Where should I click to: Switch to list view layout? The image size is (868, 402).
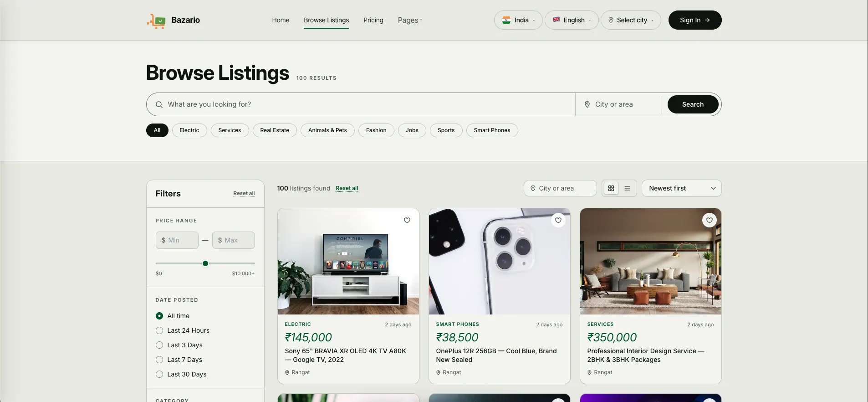click(627, 188)
